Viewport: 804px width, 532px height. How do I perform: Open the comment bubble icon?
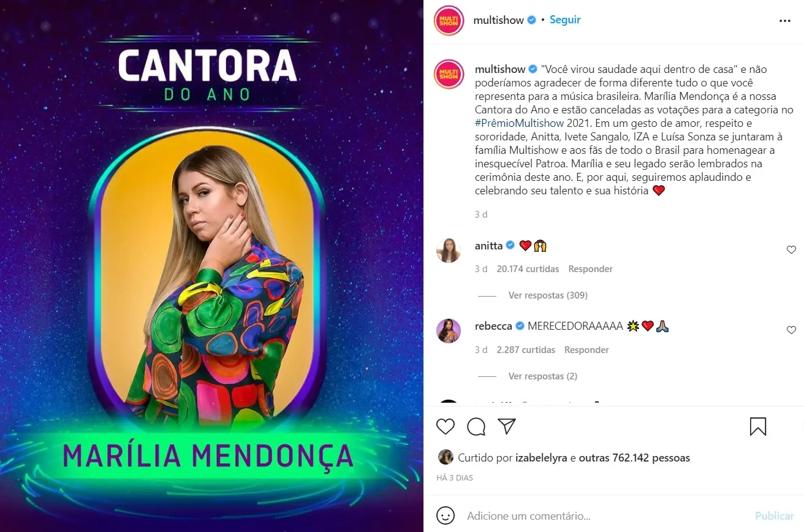[x=476, y=427]
